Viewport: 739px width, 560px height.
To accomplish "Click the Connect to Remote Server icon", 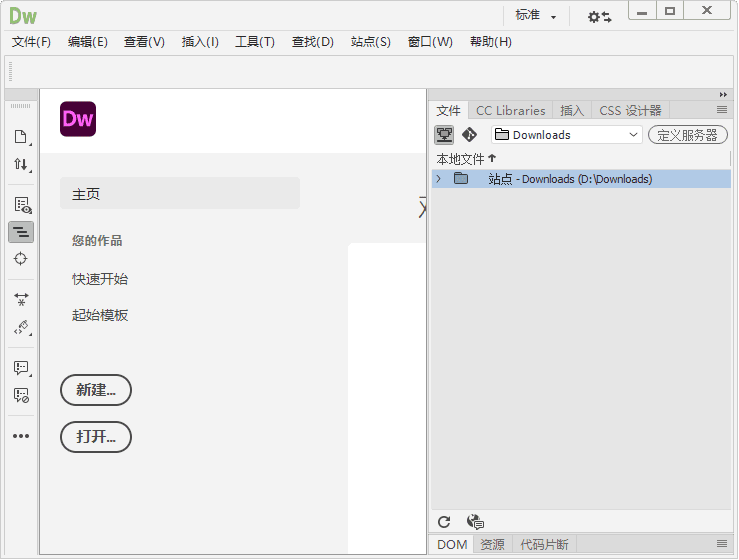I will coord(444,135).
